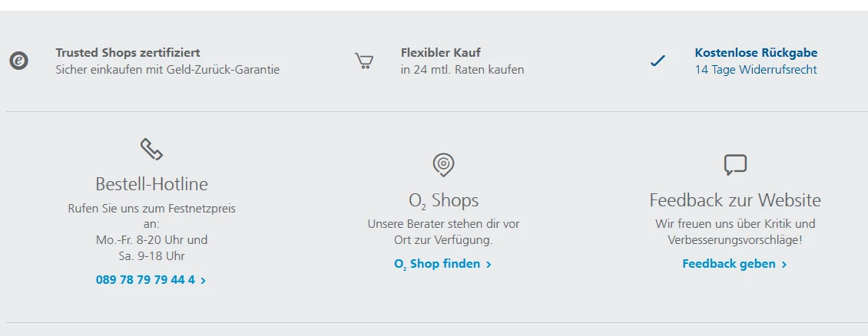Open the Kostenlose Rückgabe link

tap(756, 53)
